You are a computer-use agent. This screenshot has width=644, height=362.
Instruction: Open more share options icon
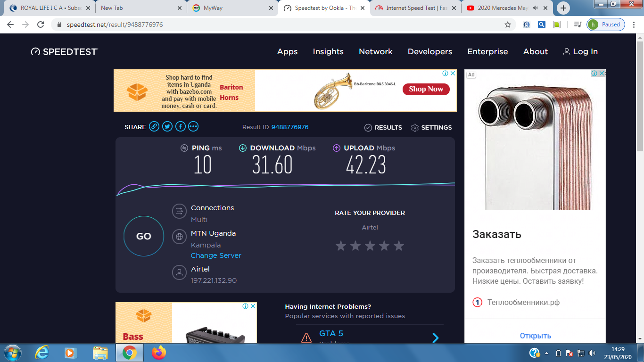coord(193,127)
